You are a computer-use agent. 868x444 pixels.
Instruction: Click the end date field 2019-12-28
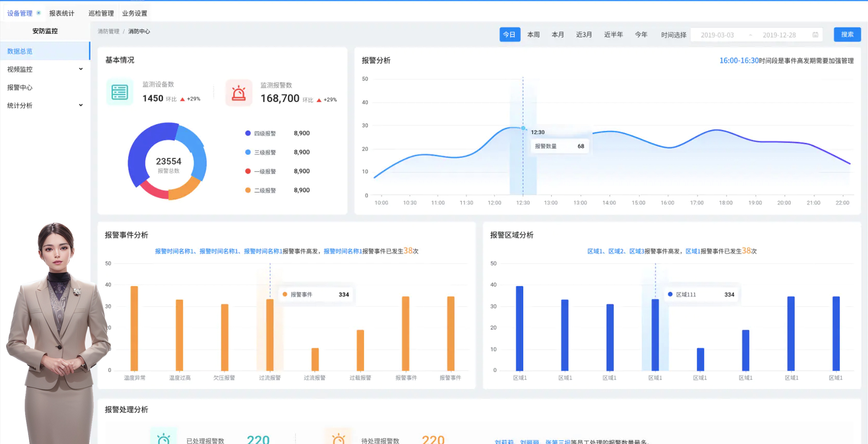click(x=779, y=35)
